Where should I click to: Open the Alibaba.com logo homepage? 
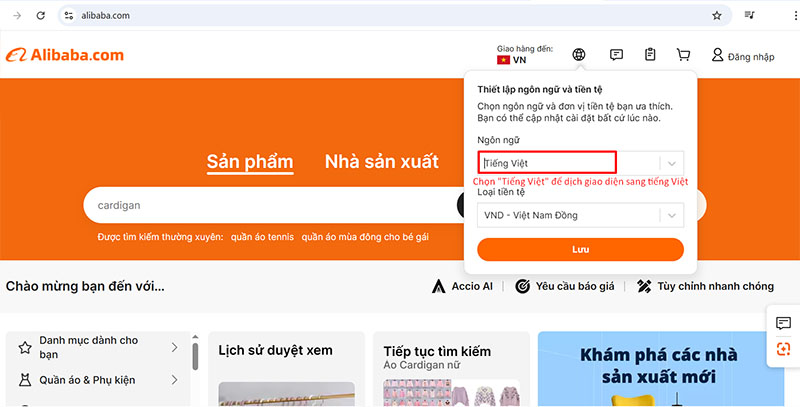[65, 55]
